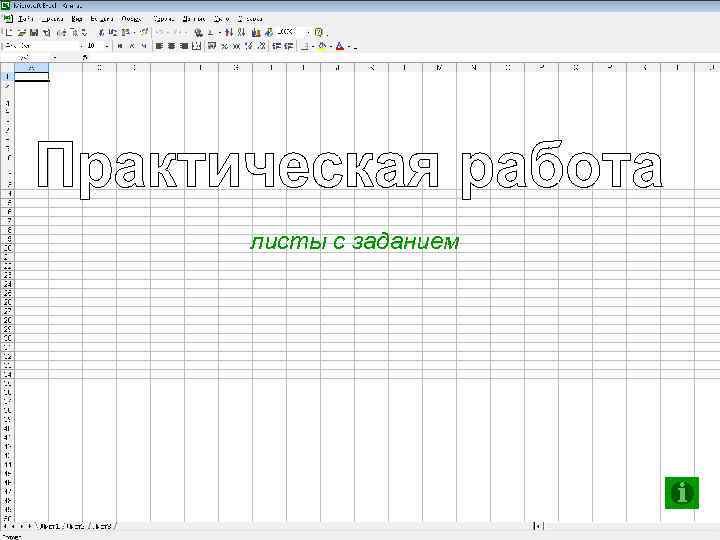Screen dimensions: 720x540
Task: Open Excel Help question mark icon
Action: pos(319,32)
